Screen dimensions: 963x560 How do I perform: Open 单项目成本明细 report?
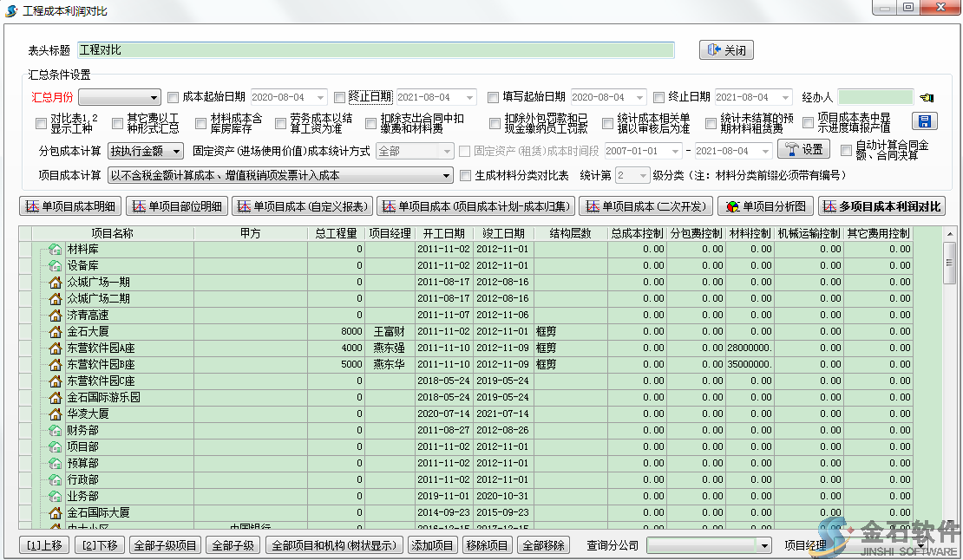(x=70, y=206)
